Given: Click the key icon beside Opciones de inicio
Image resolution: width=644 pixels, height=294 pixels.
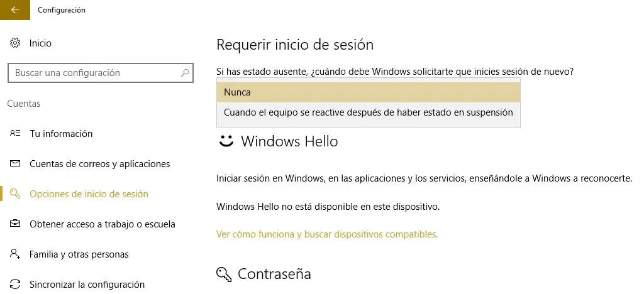Looking at the screenshot, I should pyautogui.click(x=16, y=194).
